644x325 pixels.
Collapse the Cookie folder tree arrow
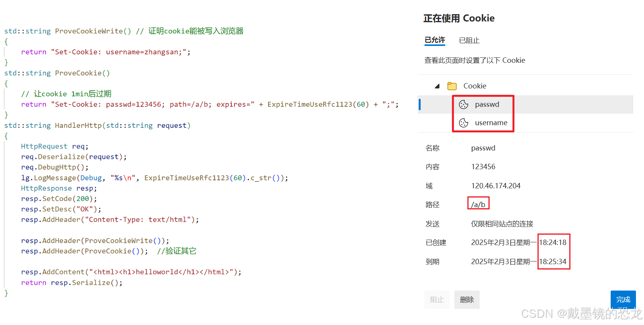437,86
